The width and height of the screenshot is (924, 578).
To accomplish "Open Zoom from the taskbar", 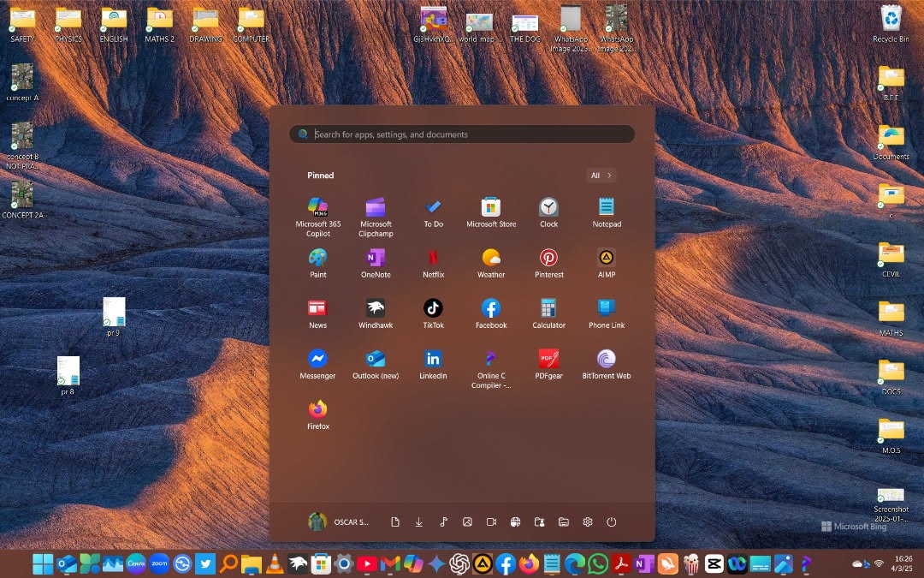I will point(159,563).
